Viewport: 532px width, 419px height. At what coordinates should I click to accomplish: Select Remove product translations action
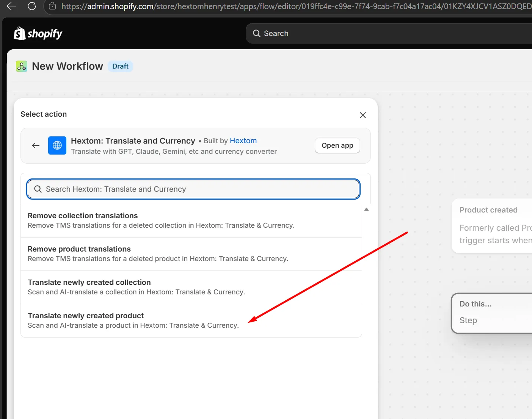coord(191,254)
